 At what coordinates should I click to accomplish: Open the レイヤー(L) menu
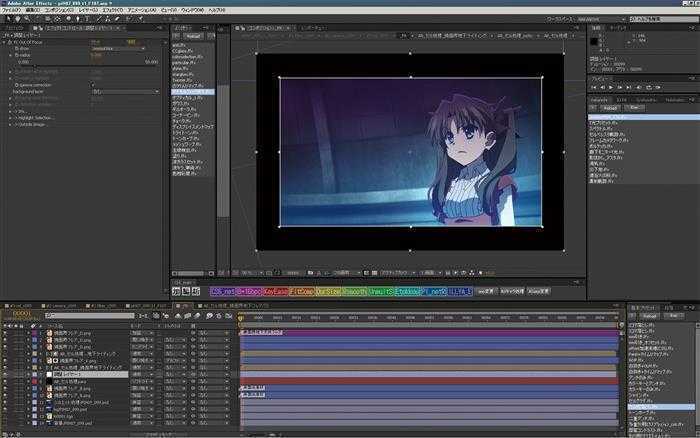pyautogui.click(x=88, y=9)
